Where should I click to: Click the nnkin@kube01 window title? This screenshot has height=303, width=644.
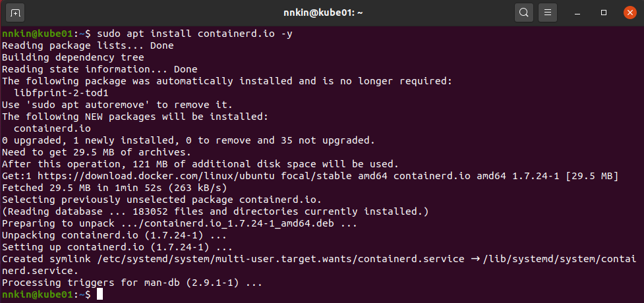click(322, 13)
